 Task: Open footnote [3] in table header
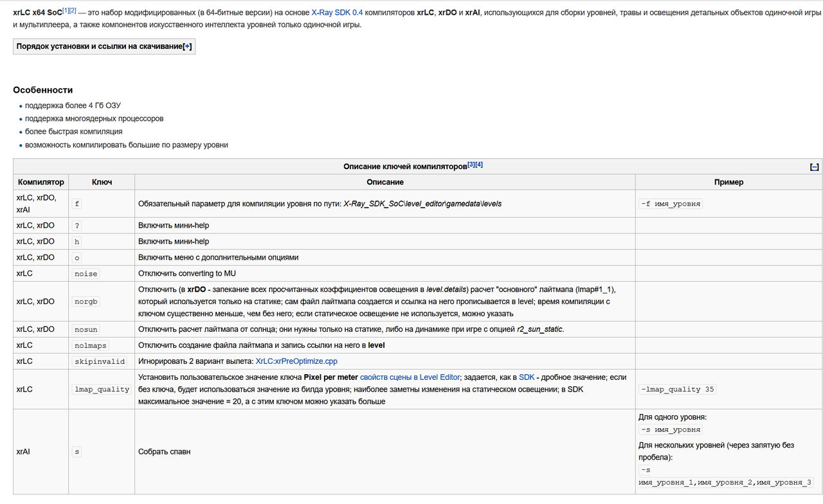pos(471,165)
